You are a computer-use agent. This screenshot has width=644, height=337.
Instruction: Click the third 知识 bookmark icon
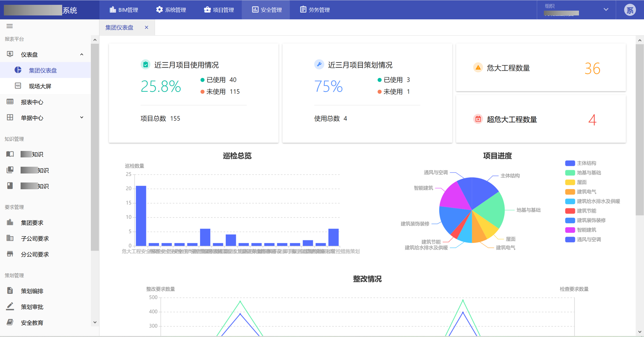point(10,186)
